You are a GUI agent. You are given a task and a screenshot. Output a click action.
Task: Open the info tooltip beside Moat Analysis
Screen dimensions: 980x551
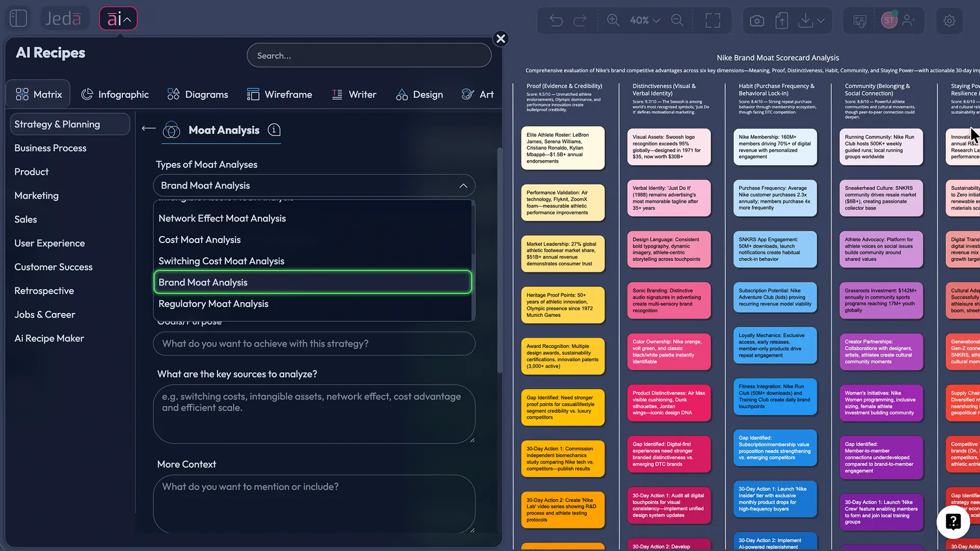click(x=274, y=130)
